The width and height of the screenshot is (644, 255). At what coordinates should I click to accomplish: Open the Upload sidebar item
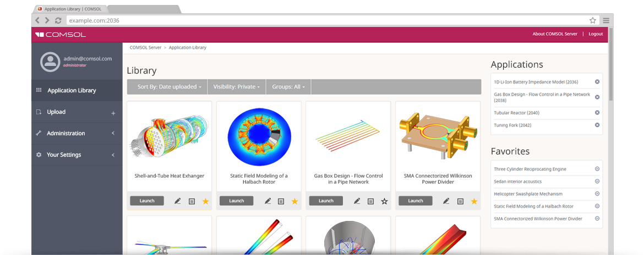click(77, 112)
